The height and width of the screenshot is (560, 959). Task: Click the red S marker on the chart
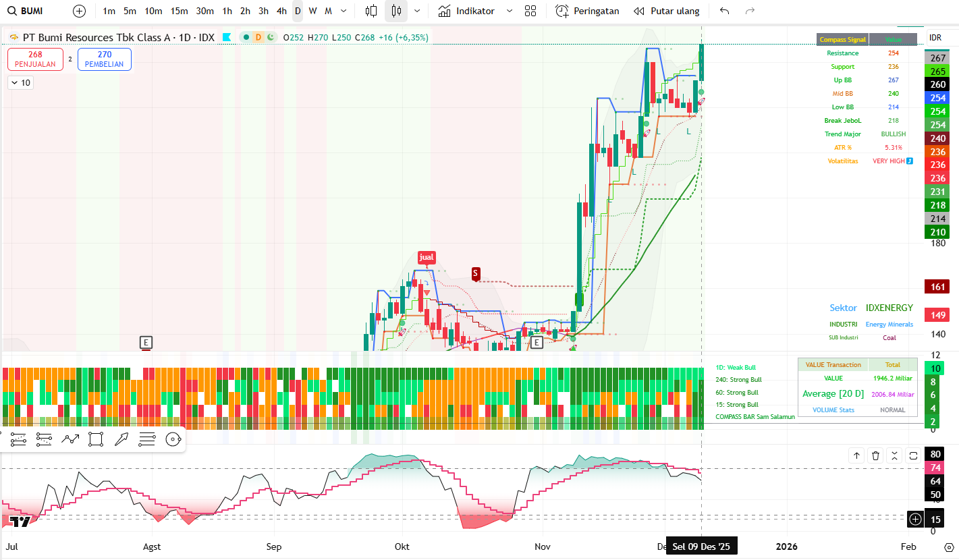tap(476, 273)
